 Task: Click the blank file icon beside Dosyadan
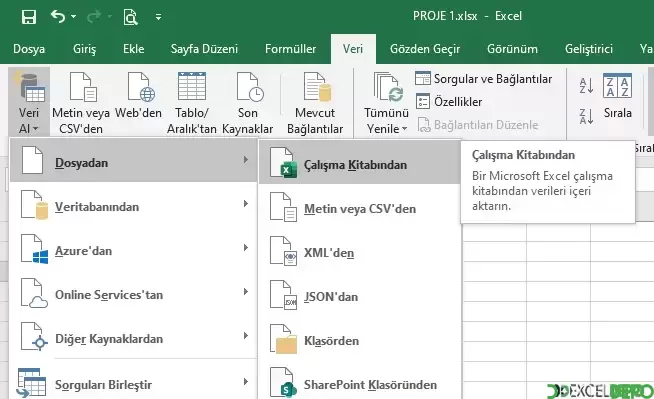33,160
